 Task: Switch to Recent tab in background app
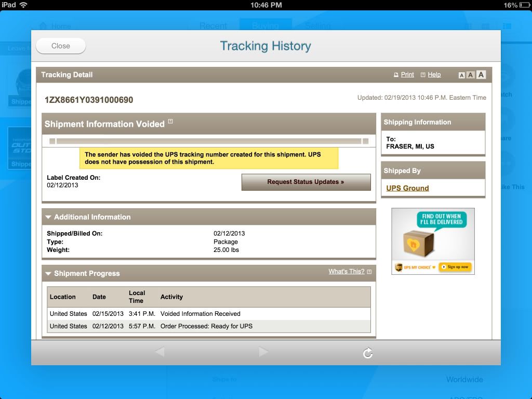213,26
